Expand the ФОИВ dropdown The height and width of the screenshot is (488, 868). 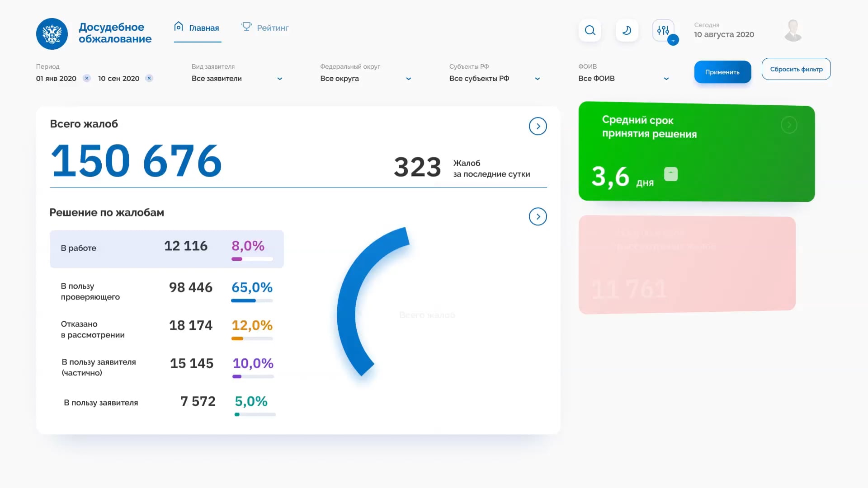666,78
